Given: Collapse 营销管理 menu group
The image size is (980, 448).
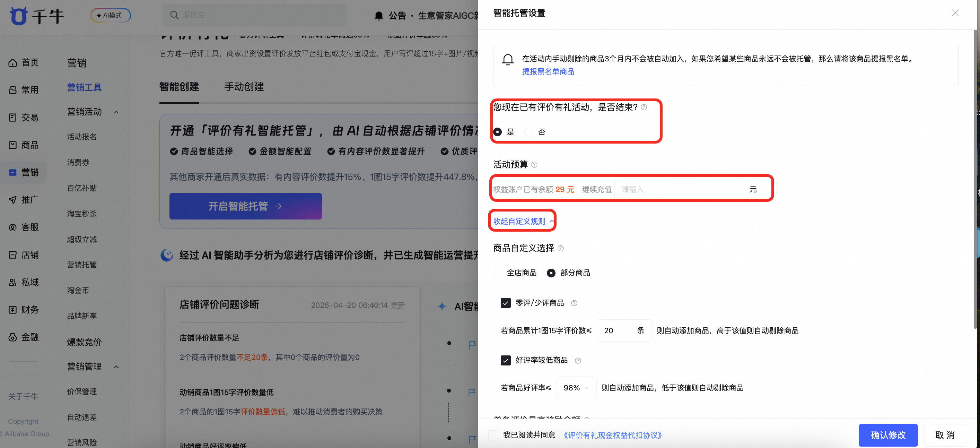Looking at the screenshot, I should pyautogui.click(x=116, y=367).
